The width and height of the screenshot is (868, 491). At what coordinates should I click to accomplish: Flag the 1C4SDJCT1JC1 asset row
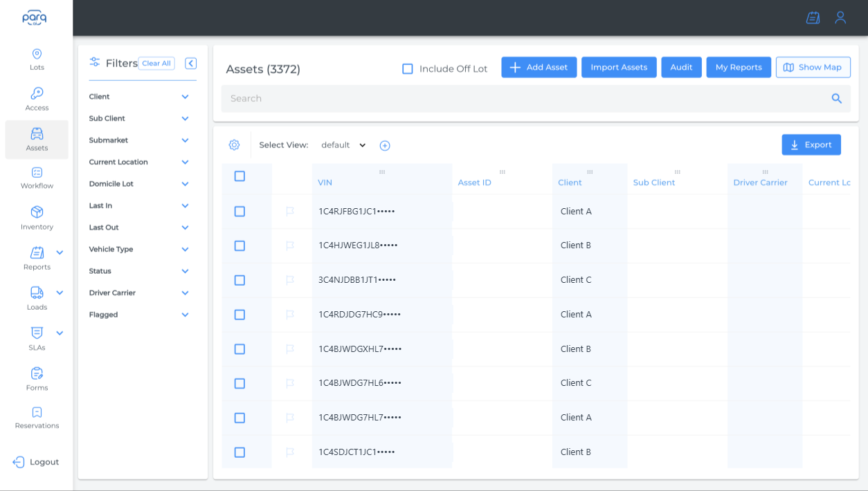(x=290, y=452)
